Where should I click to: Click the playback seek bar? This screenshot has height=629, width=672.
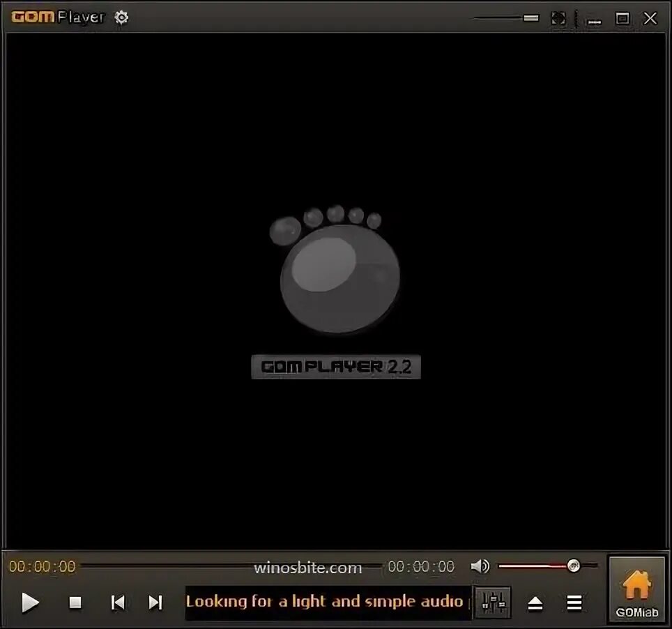(x=231, y=566)
